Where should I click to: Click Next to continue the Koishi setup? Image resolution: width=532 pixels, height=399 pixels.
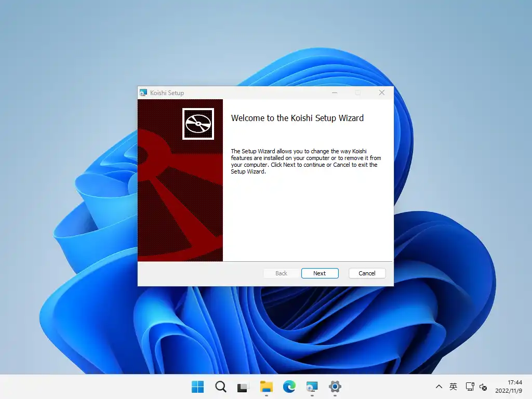pos(320,273)
